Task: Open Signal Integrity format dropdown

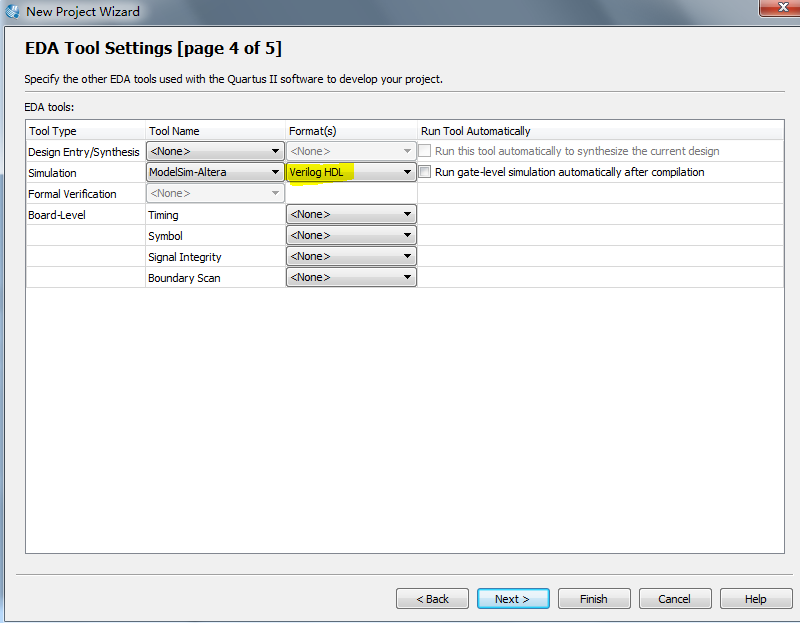Action: point(351,256)
